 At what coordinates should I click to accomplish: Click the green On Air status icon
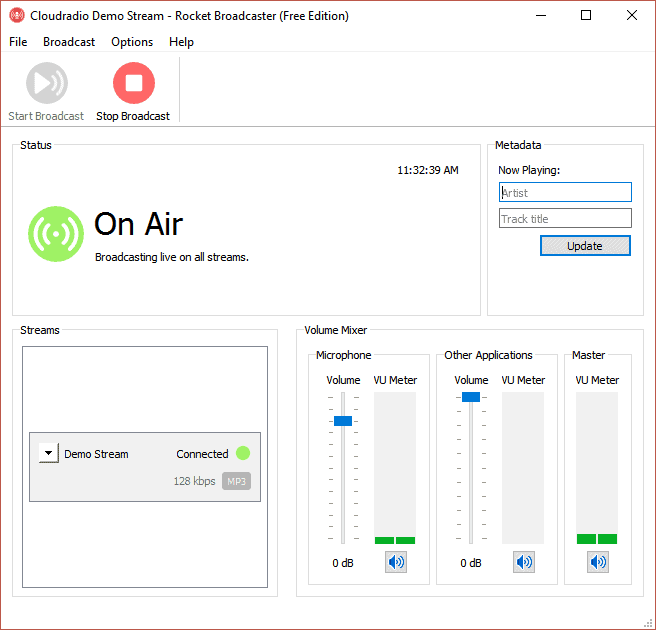pyautogui.click(x=56, y=234)
